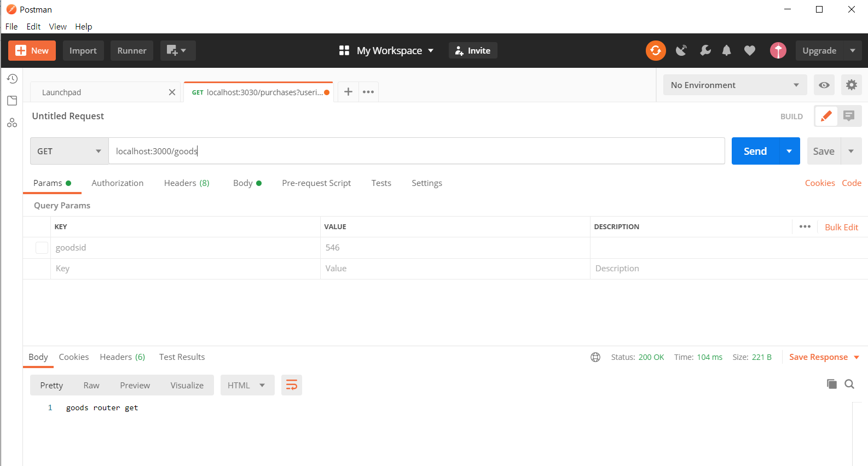Switch to the request Body tab
The width and height of the screenshot is (868, 466).
(247, 183)
